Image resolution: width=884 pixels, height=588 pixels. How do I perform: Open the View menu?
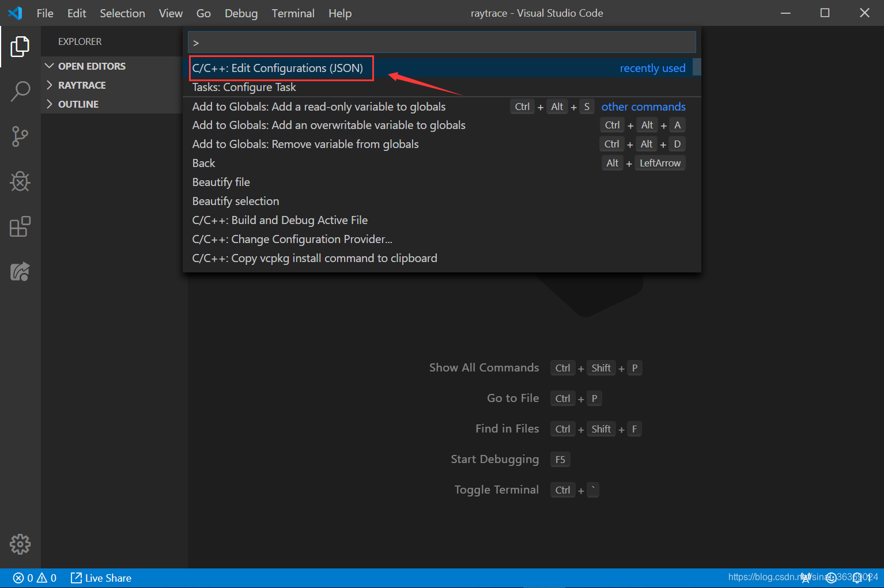pos(171,13)
